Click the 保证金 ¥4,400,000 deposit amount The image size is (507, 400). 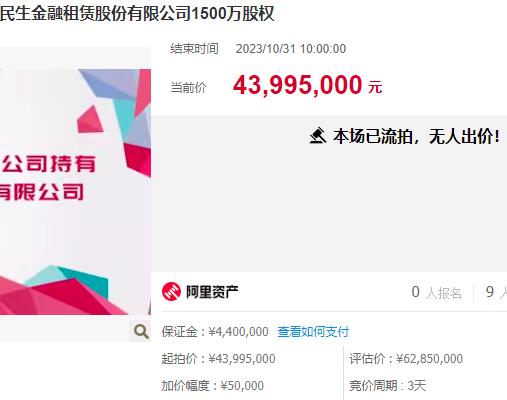tap(215, 332)
